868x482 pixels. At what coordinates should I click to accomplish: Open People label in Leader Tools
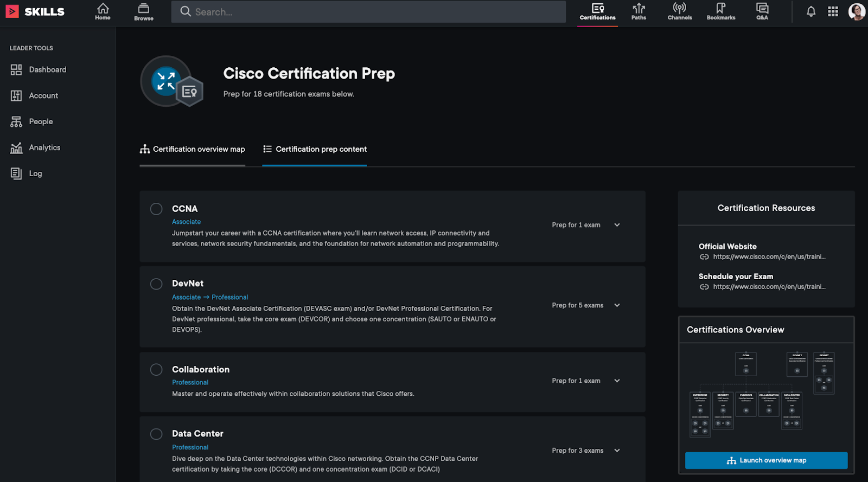(x=41, y=121)
